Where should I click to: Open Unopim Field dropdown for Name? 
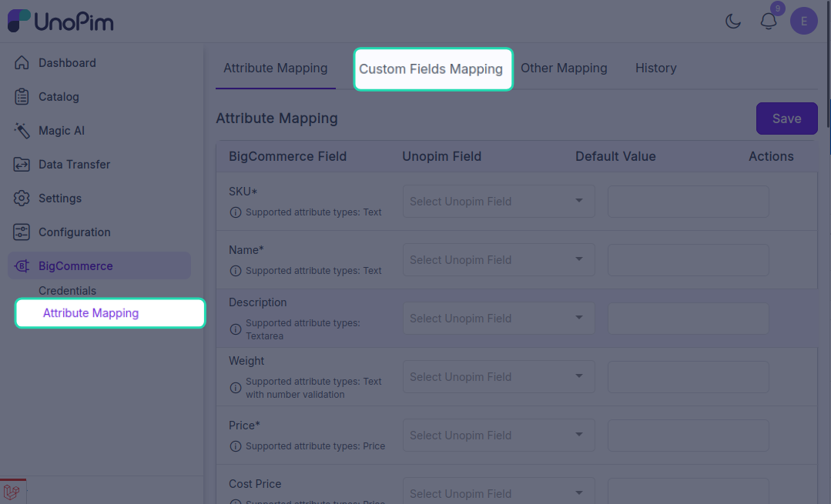pyautogui.click(x=499, y=260)
